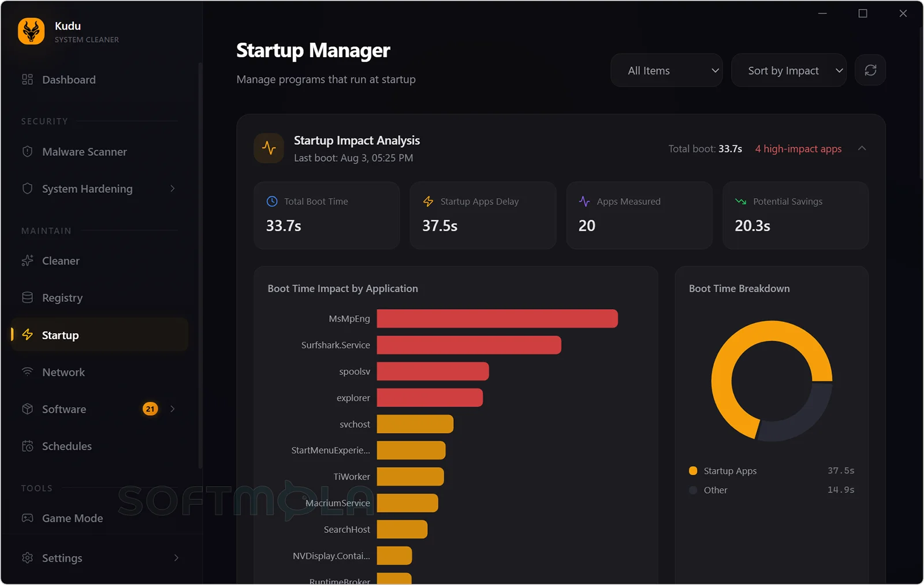
Task: Expand the Settings submenu chevron
Action: point(176,558)
